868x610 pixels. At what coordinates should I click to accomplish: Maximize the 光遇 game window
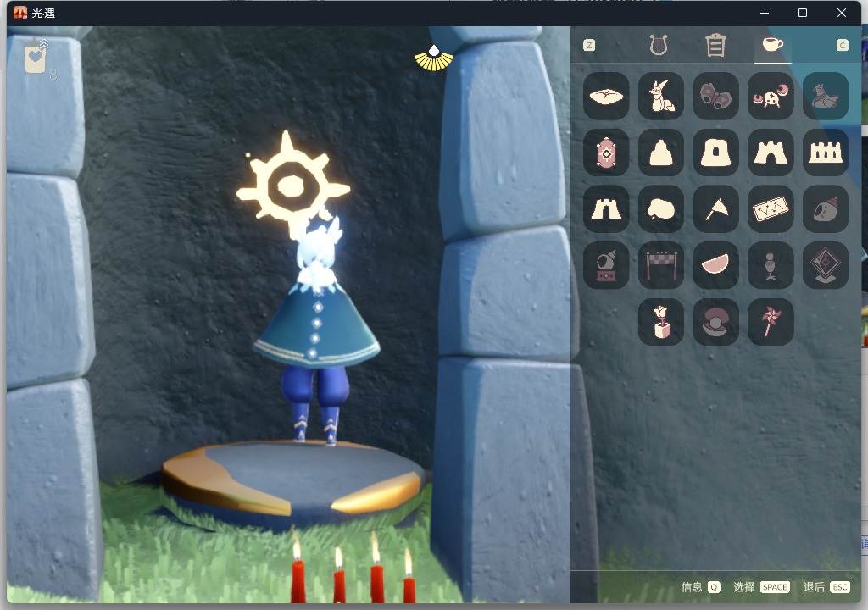(x=803, y=13)
